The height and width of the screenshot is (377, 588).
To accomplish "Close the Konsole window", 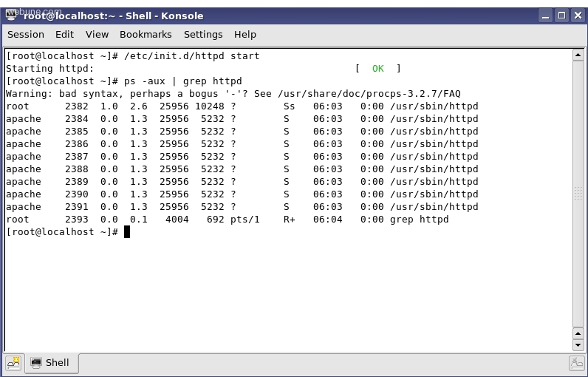I will (578, 16).
